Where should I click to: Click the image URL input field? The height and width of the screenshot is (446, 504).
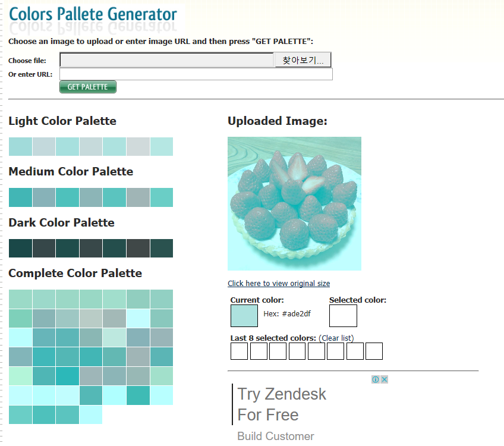click(196, 74)
